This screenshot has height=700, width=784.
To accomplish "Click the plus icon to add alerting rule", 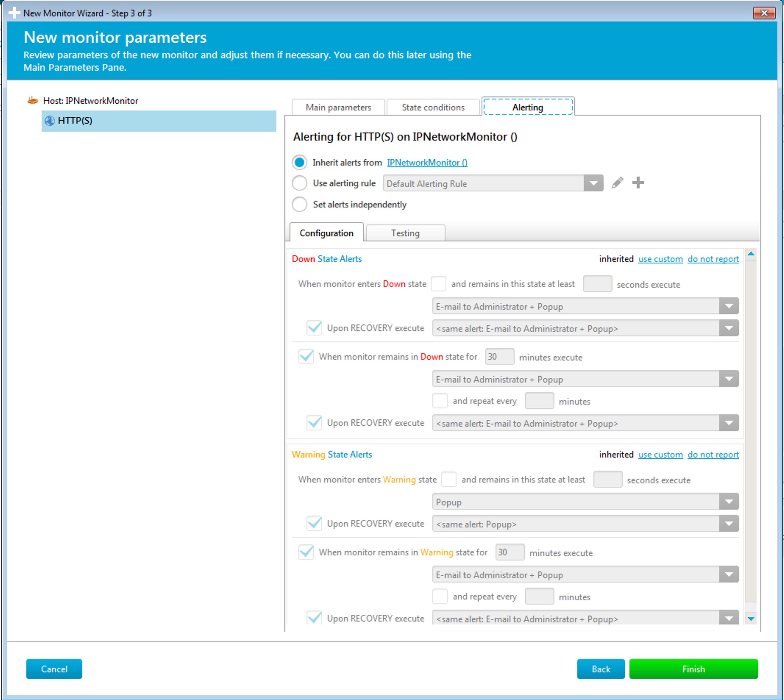I will pos(638,183).
